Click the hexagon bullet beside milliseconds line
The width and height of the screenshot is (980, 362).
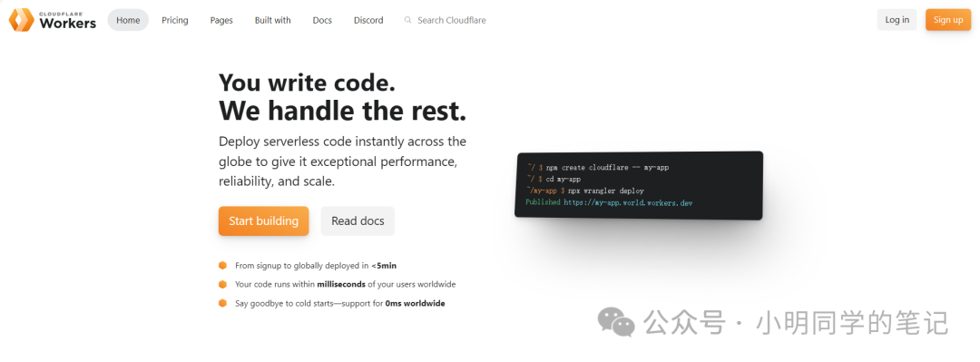coord(222,284)
